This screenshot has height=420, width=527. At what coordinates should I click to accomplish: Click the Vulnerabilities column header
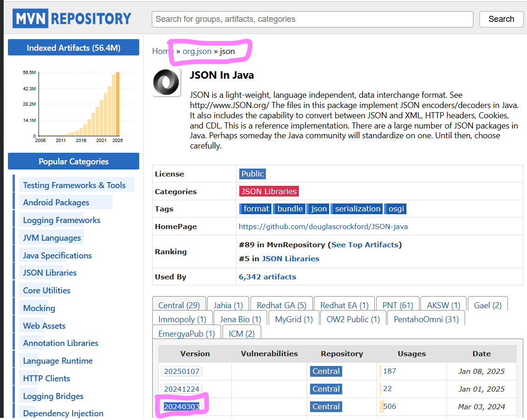[269, 354]
